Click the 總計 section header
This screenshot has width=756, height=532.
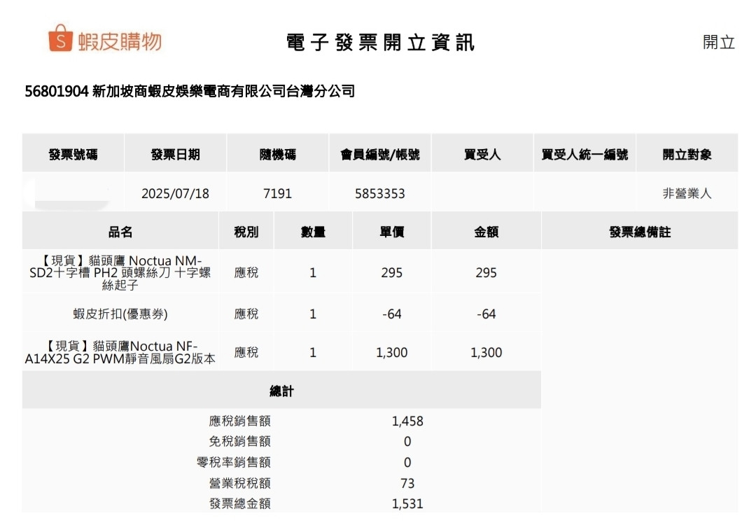[281, 391]
